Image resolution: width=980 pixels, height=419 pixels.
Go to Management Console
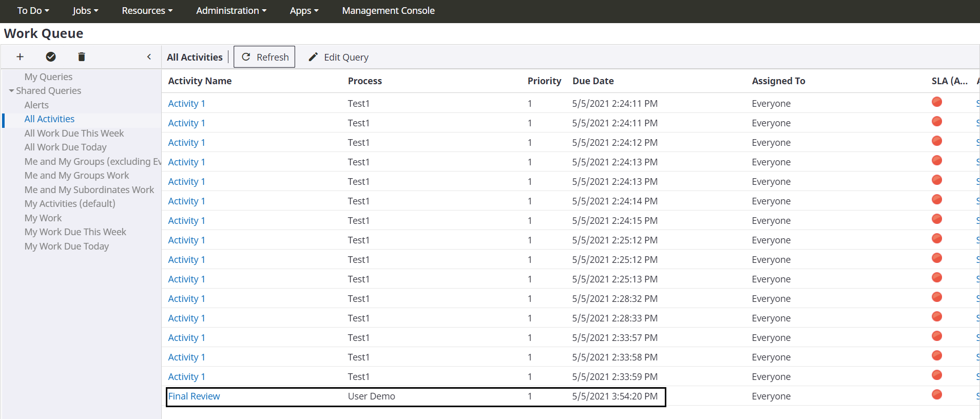click(x=388, y=11)
